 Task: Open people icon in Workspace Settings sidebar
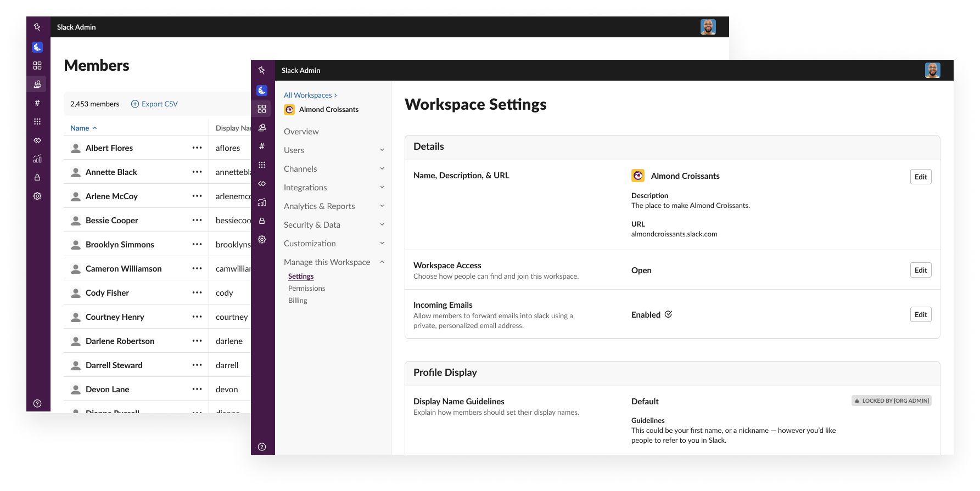point(262,127)
